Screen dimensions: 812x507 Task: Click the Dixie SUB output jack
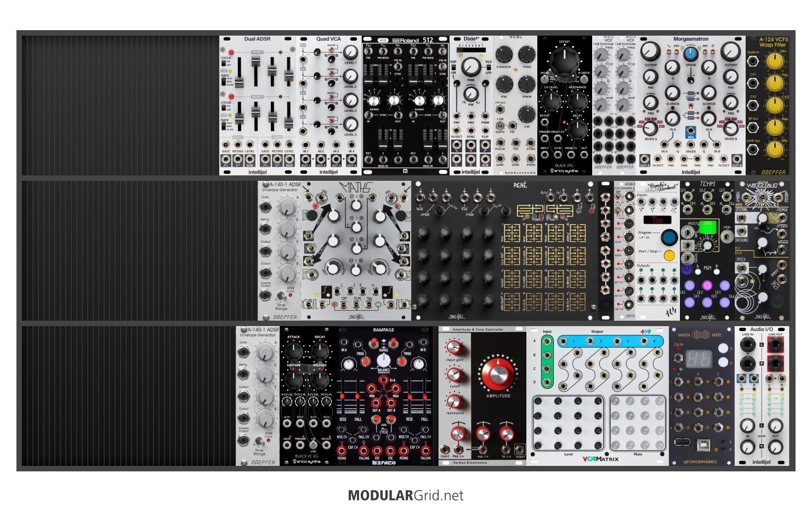[485, 159]
